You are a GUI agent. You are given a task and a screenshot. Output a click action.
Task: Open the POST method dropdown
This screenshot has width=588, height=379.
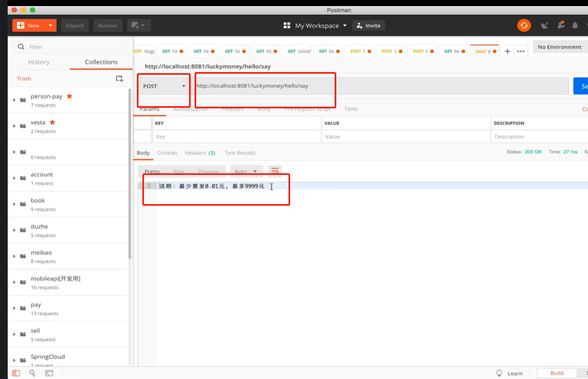[164, 86]
